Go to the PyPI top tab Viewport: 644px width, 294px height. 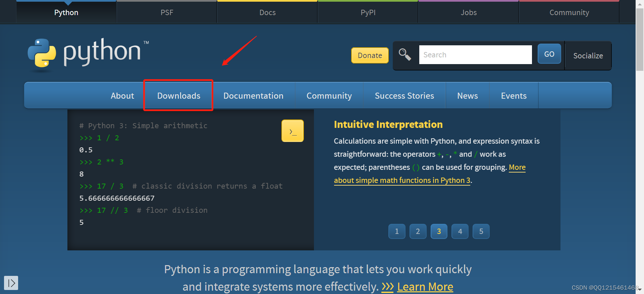click(x=368, y=12)
